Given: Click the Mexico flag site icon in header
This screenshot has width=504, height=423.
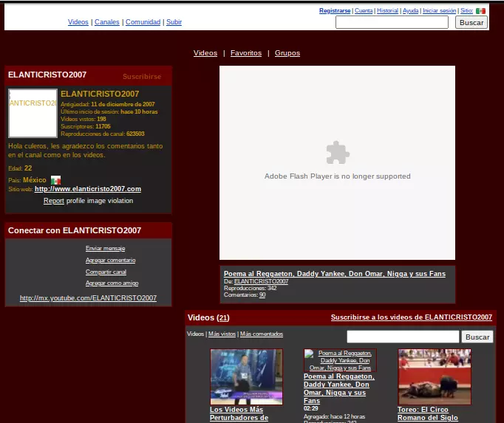Looking at the screenshot, I should [480, 11].
